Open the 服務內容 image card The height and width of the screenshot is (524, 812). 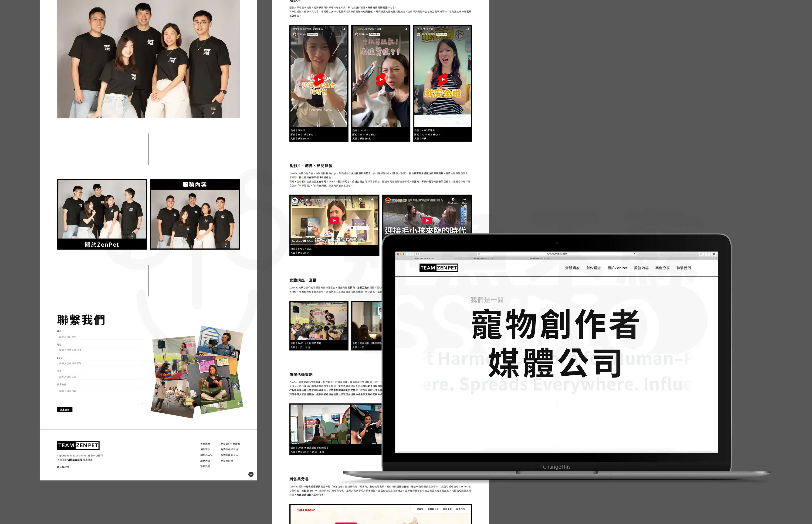pos(195,214)
